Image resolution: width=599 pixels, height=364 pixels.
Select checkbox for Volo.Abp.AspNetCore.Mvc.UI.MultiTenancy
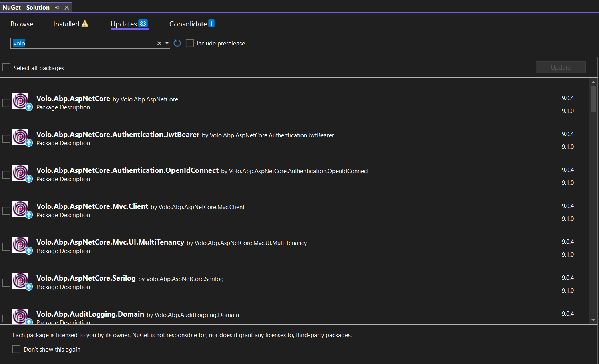coord(6,247)
